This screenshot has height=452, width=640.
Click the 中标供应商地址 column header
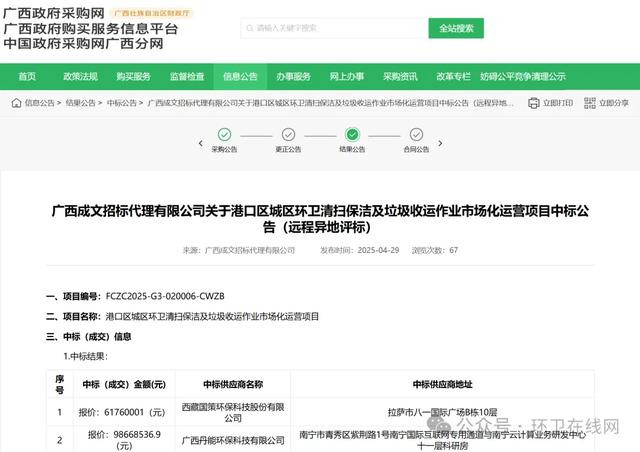click(442, 384)
